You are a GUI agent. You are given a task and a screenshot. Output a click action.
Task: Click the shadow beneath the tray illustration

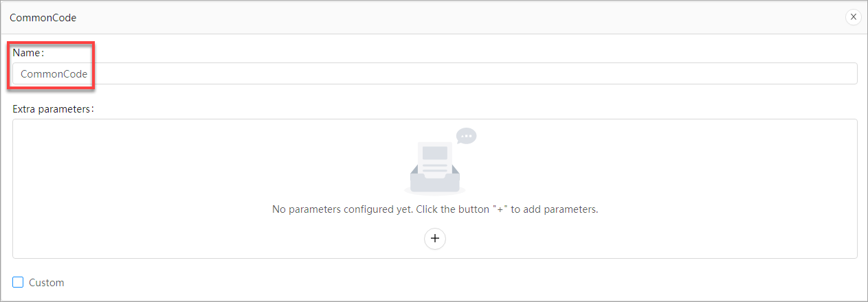tap(434, 191)
